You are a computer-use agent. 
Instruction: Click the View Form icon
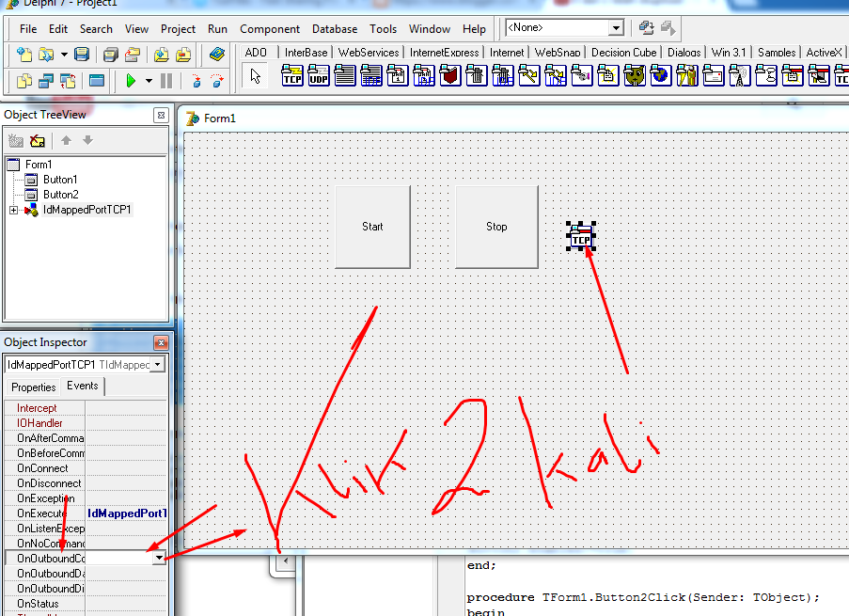[x=46, y=81]
